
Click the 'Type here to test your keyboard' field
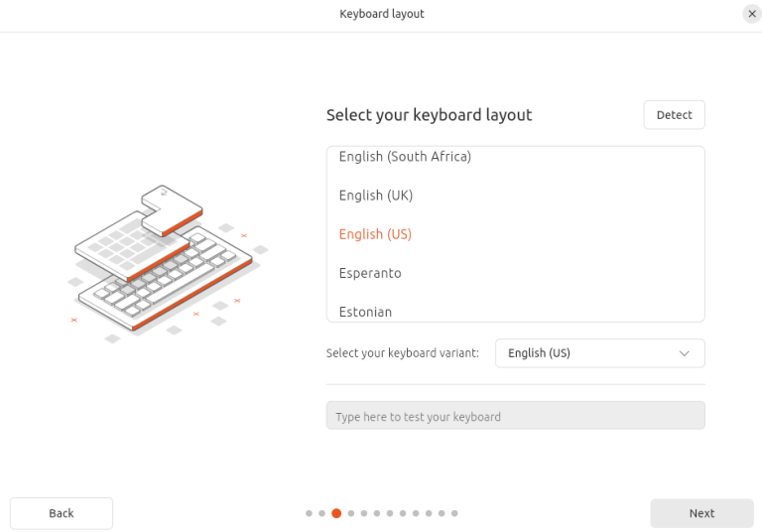click(515, 416)
